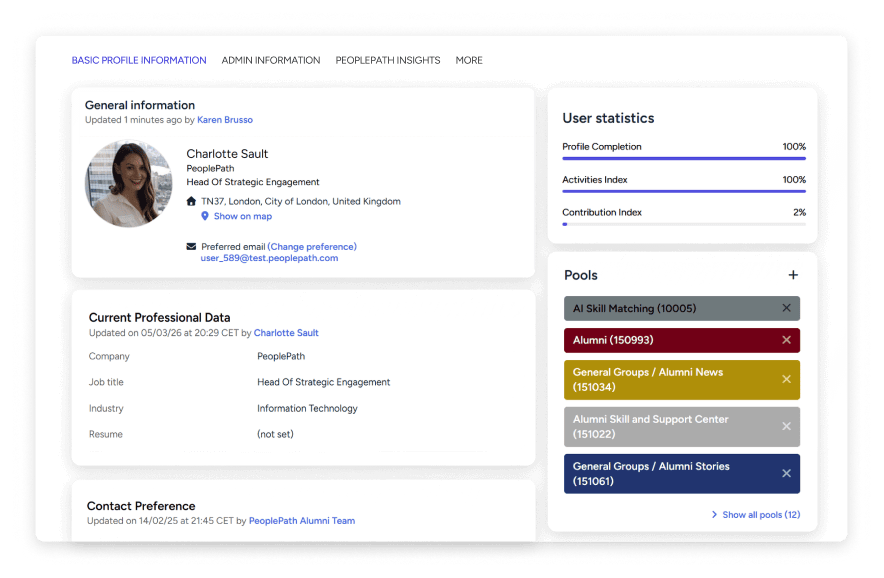Click Charlotte Sault's profile photo
The height and width of the screenshot is (578, 884).
pos(129,183)
